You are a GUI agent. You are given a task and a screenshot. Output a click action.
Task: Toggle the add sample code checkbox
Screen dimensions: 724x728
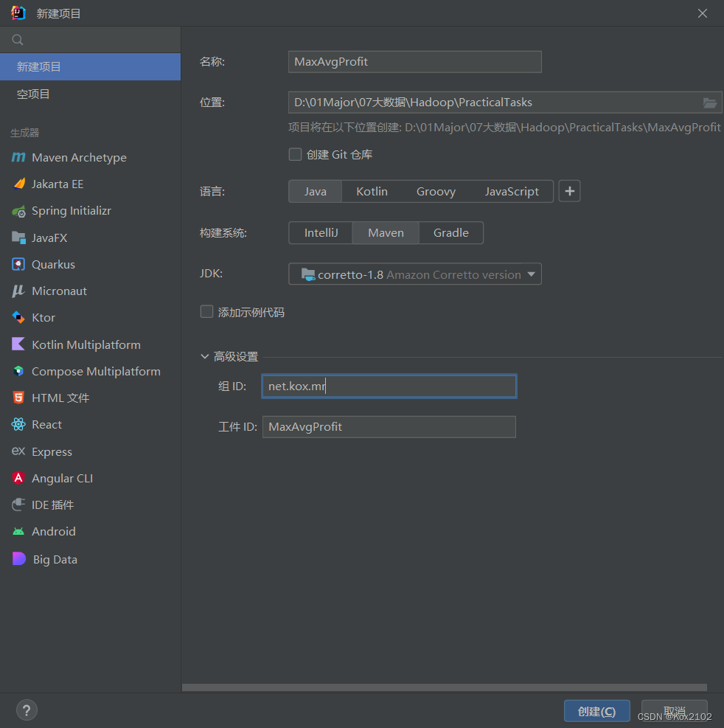[206, 311]
